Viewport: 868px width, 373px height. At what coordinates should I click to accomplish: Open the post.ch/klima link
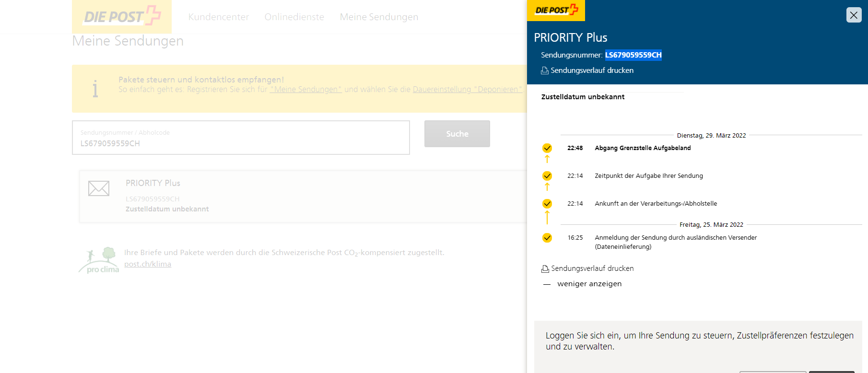(148, 264)
